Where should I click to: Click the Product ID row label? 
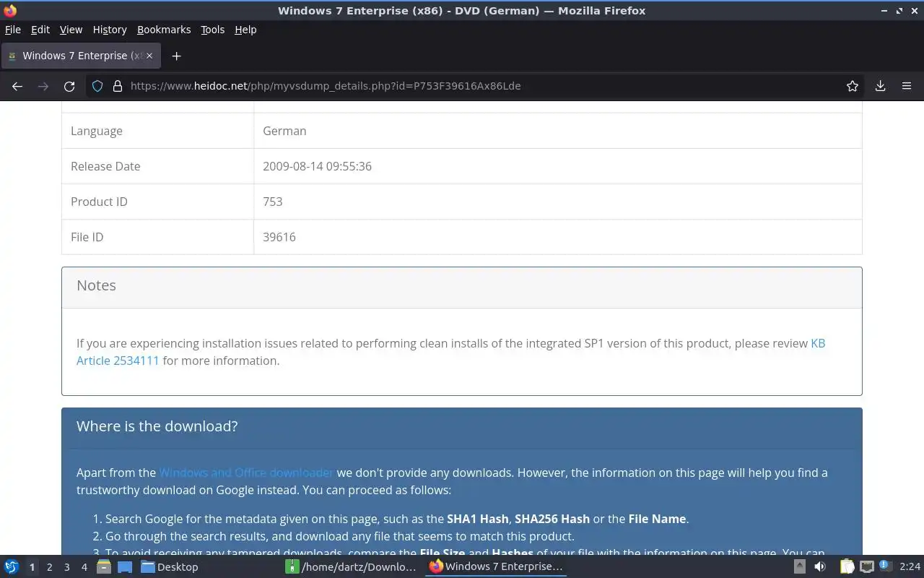pyautogui.click(x=99, y=202)
